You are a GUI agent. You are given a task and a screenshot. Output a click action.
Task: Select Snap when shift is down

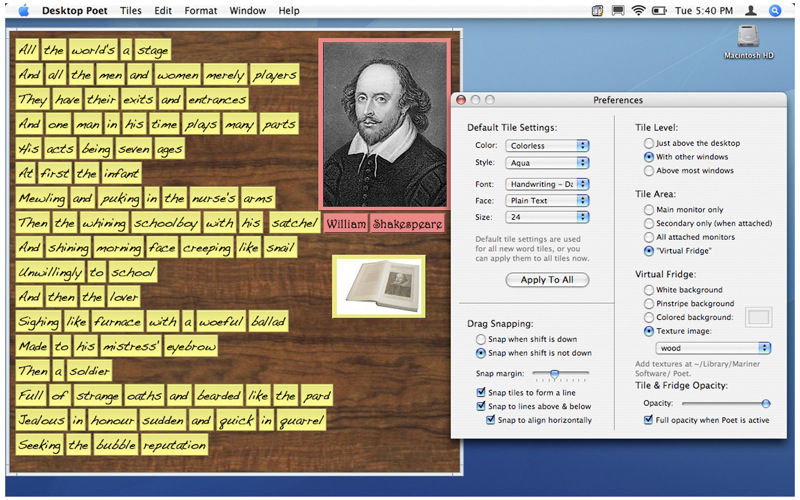click(527, 339)
